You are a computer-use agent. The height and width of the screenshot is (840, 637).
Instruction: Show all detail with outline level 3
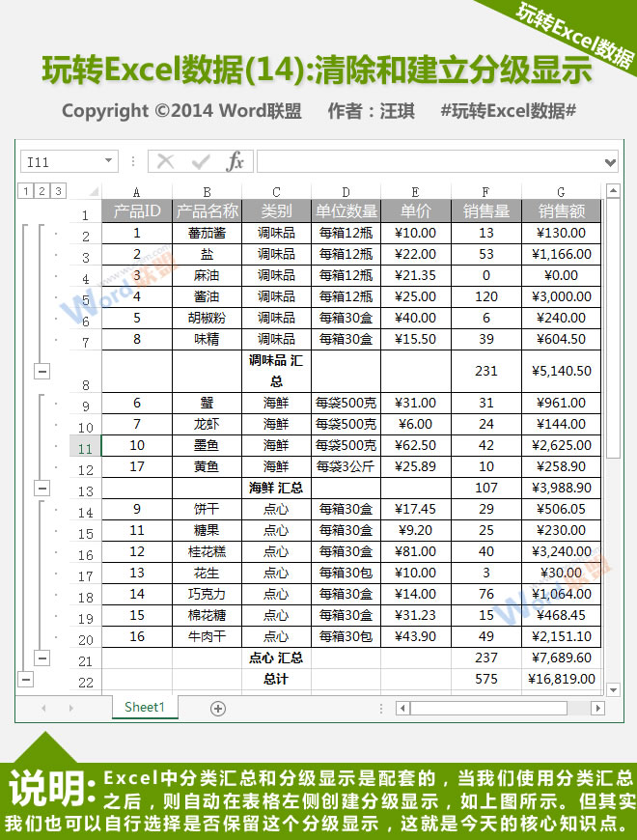point(59,191)
